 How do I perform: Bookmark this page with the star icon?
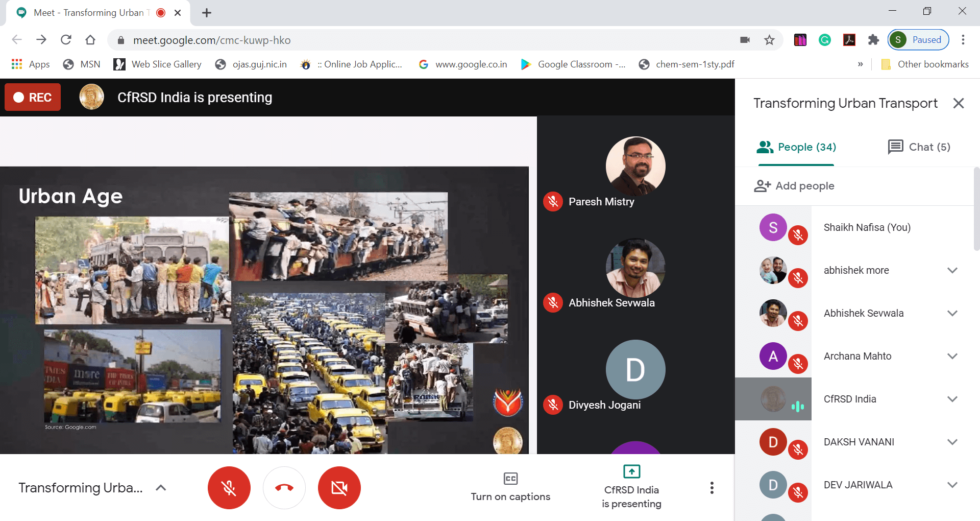point(769,40)
